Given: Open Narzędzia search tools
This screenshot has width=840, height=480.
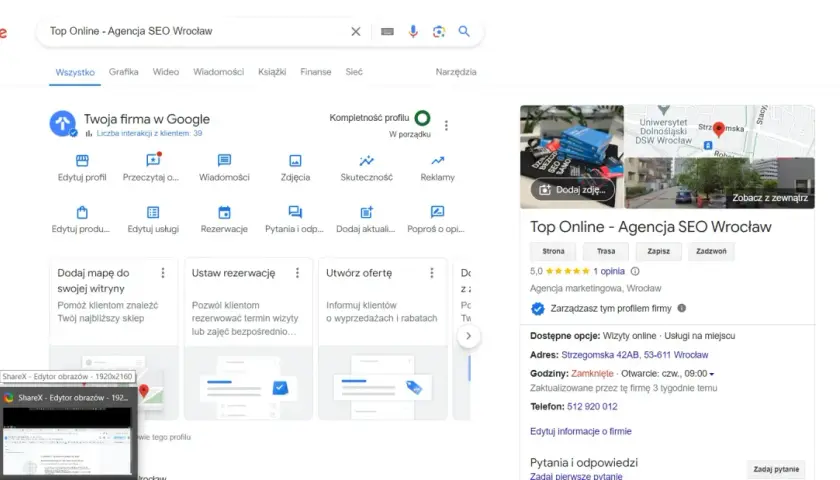Looking at the screenshot, I should (456, 72).
